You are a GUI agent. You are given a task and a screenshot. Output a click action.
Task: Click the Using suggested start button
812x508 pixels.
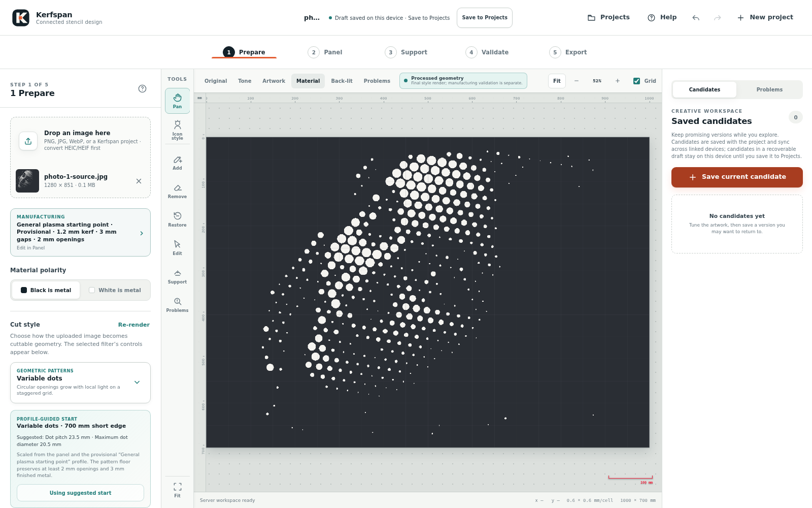pyautogui.click(x=80, y=493)
